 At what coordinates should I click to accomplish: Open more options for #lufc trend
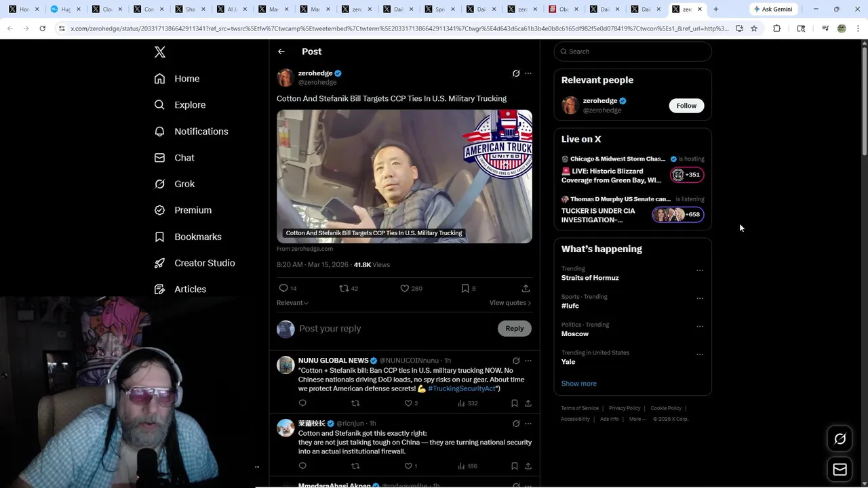[x=700, y=298]
